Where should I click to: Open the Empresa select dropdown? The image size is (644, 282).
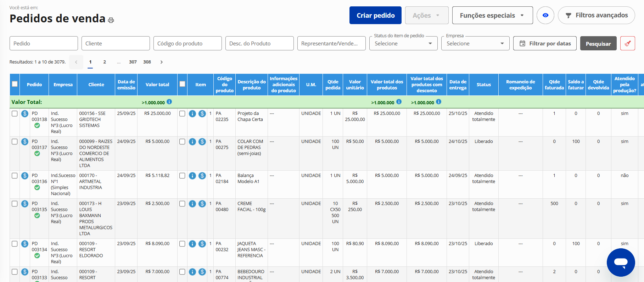(475, 44)
